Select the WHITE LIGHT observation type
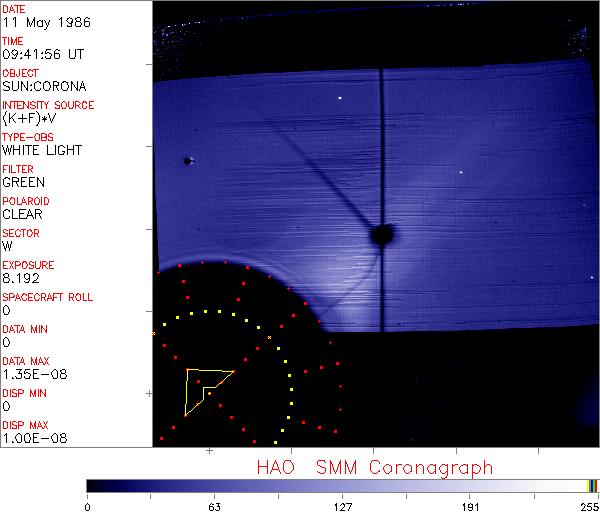Image resolution: width=600 pixels, height=512 pixels. (x=42, y=150)
